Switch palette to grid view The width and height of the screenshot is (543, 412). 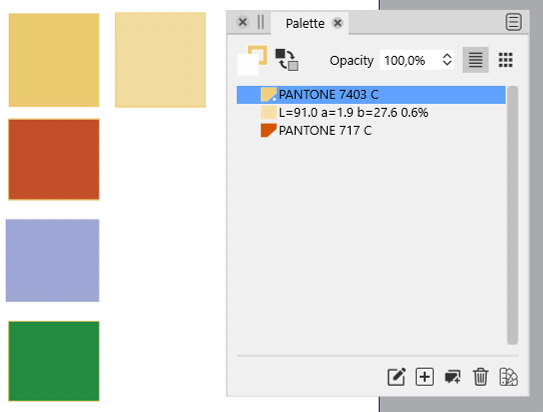[x=506, y=60]
